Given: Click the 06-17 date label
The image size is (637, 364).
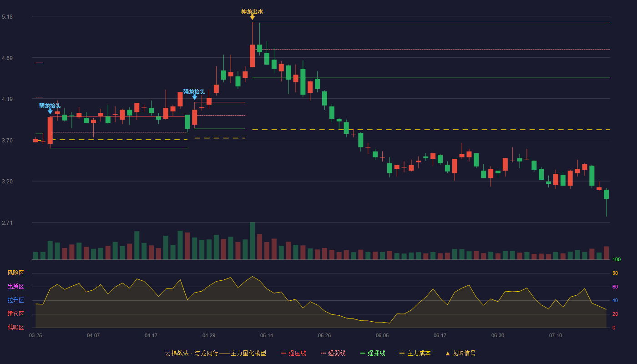Looking at the screenshot, I should 440,335.
